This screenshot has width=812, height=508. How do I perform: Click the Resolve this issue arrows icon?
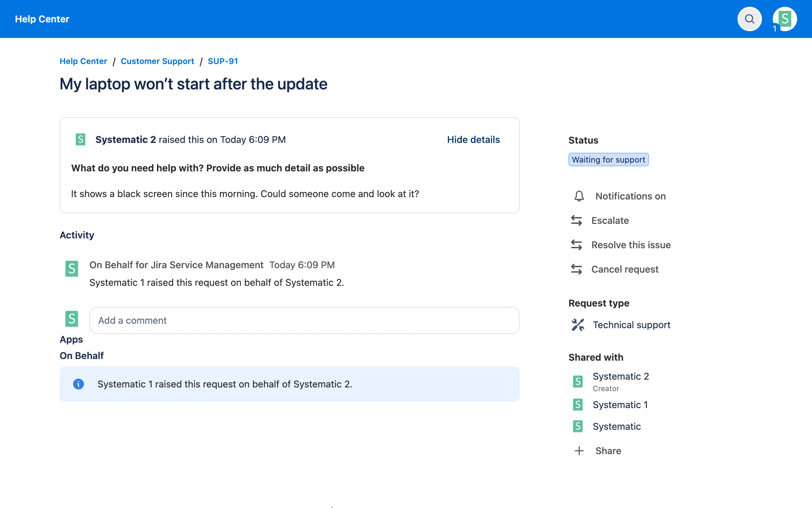[x=577, y=245]
